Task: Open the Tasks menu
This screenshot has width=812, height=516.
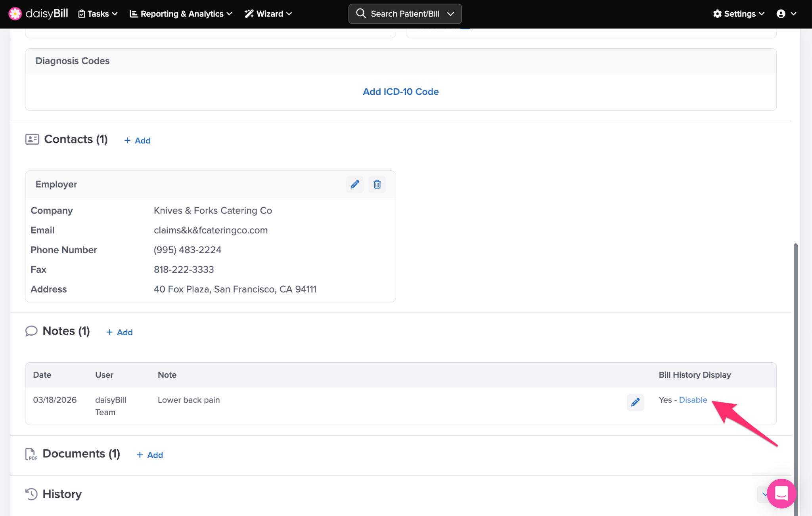Action: tap(98, 14)
